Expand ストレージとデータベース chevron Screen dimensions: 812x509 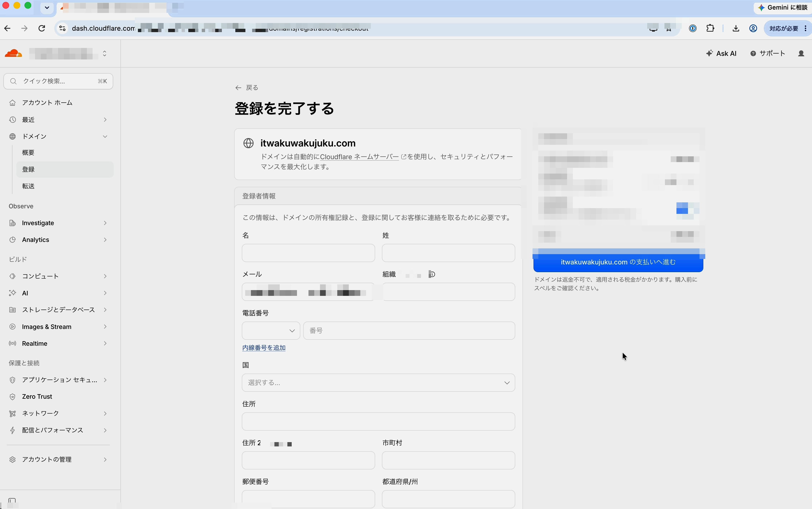pyautogui.click(x=105, y=310)
